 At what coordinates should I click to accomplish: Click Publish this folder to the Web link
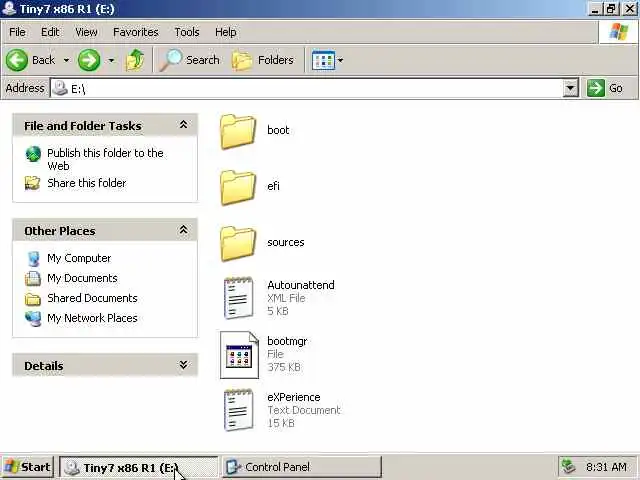(105, 159)
